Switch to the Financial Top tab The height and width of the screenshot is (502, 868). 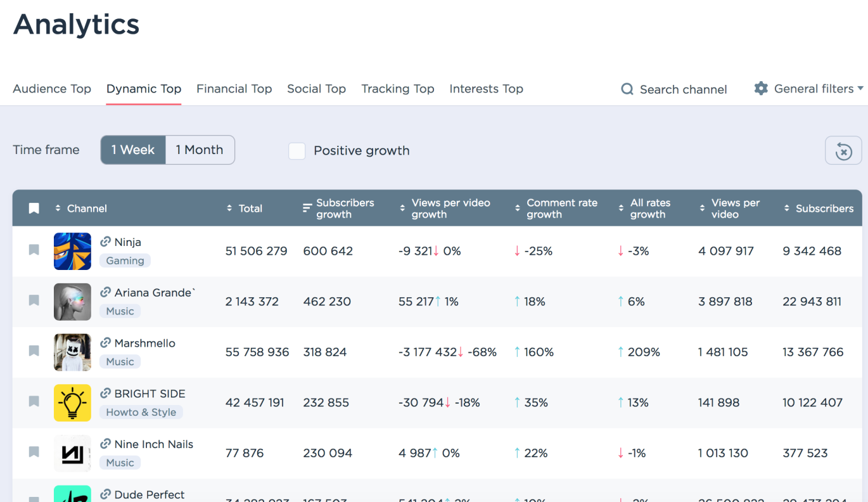click(234, 89)
